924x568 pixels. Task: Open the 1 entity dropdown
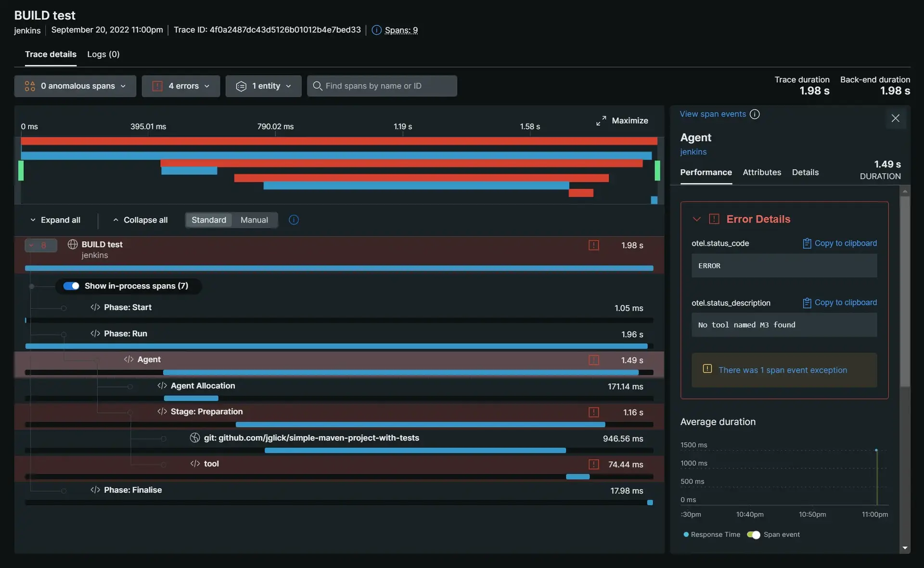[264, 86]
